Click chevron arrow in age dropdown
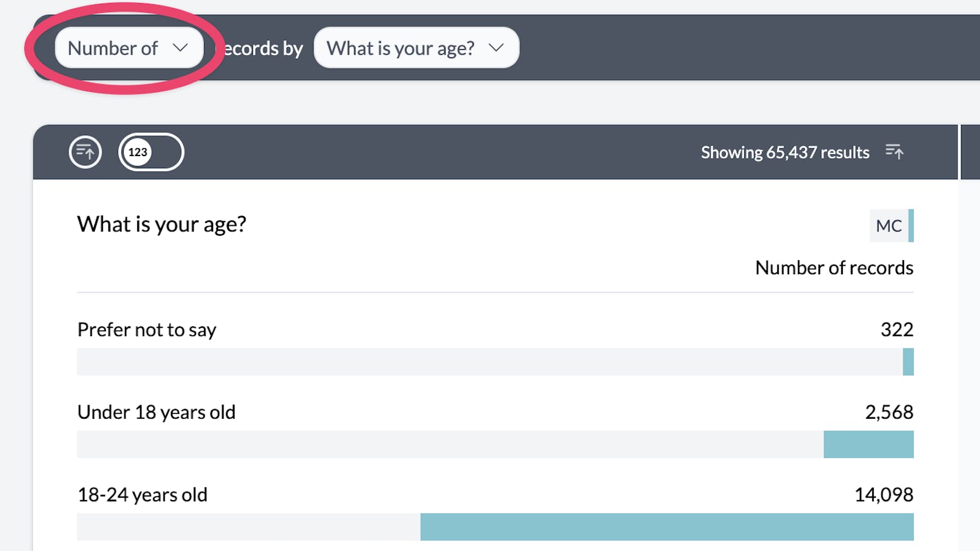This screenshot has height=551, width=980. coord(496,48)
